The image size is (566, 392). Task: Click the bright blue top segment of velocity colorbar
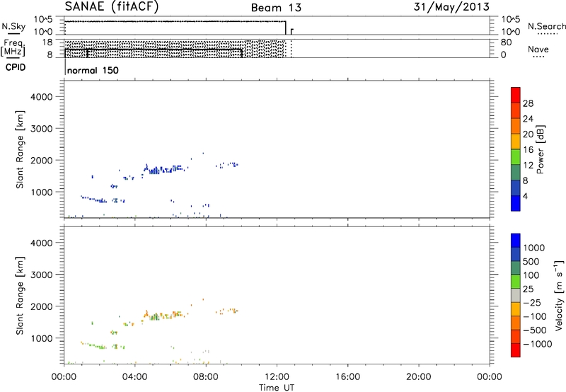coord(516,241)
